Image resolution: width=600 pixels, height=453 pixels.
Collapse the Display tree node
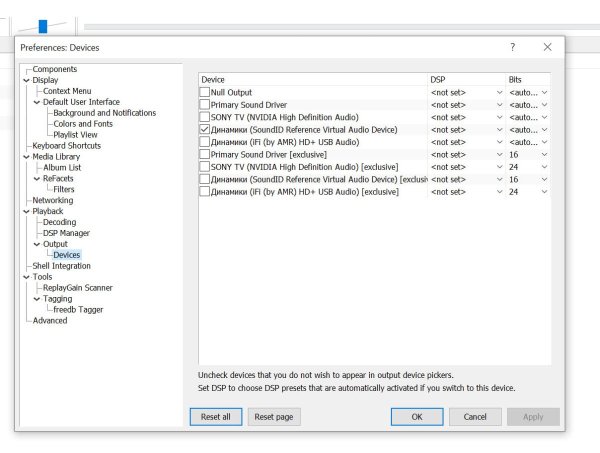(27, 80)
